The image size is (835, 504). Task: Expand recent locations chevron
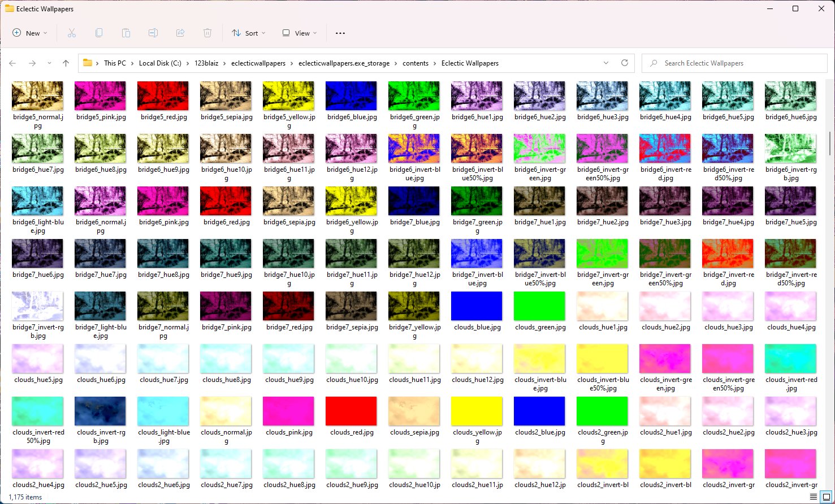click(49, 63)
